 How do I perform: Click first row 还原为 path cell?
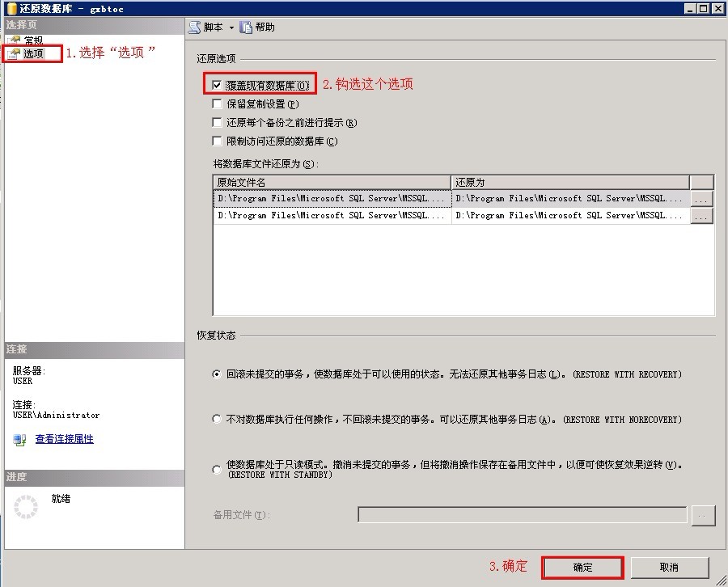pyautogui.click(x=570, y=198)
